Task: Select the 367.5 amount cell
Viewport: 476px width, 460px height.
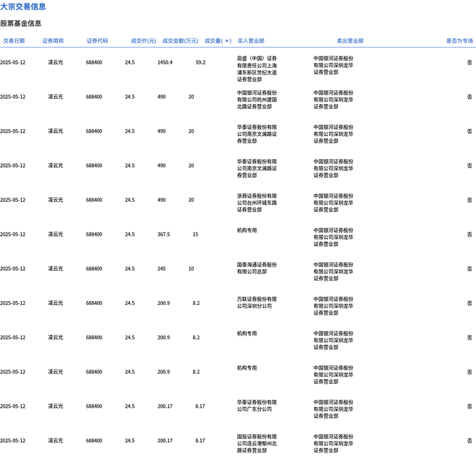Action: coord(164,234)
